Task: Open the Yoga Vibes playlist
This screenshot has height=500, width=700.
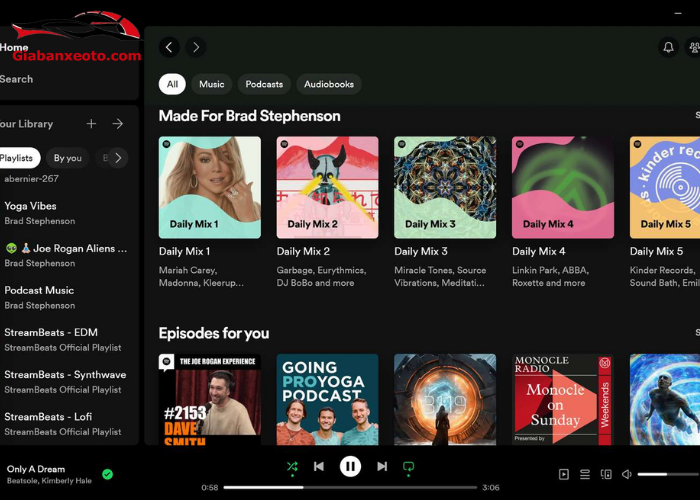Action: [x=69, y=213]
